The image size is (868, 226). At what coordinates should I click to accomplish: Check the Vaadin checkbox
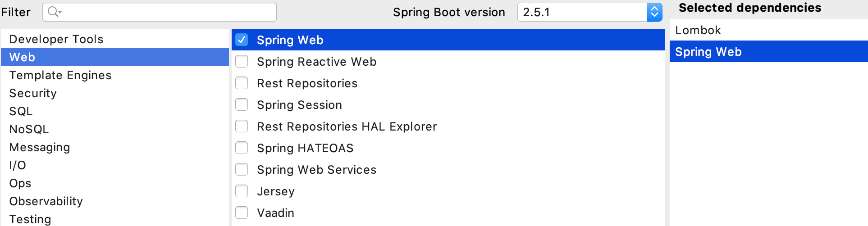pos(242,213)
